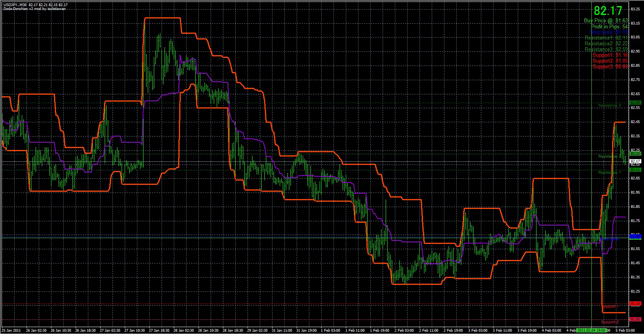Click the Resistance 3 line label on chart
The image size is (644, 334).
[609, 105]
